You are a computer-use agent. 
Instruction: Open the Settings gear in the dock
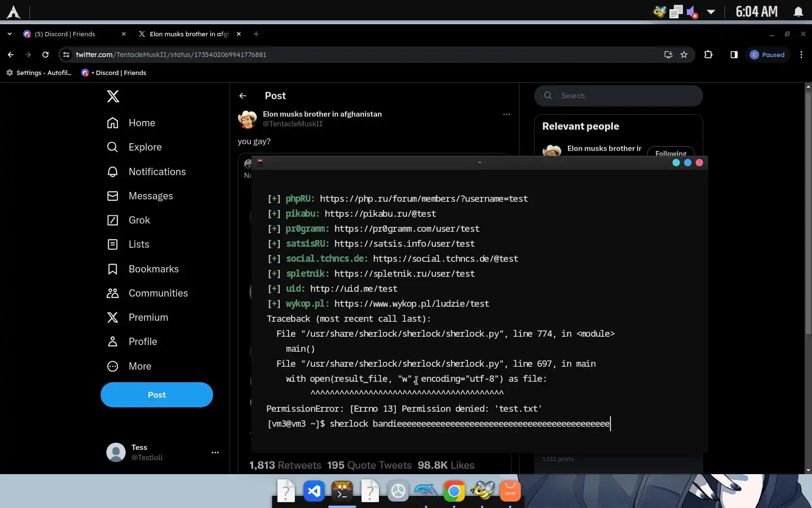pos(398,492)
